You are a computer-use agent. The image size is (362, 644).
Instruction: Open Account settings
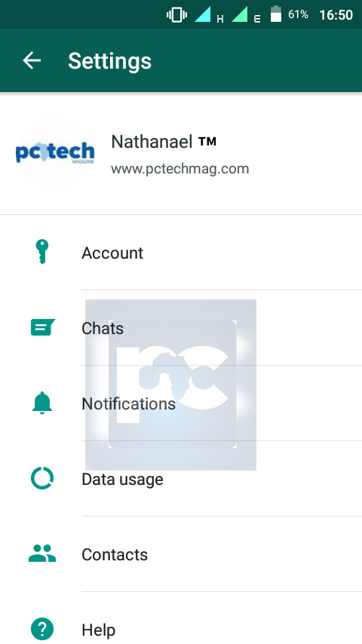[x=181, y=253]
